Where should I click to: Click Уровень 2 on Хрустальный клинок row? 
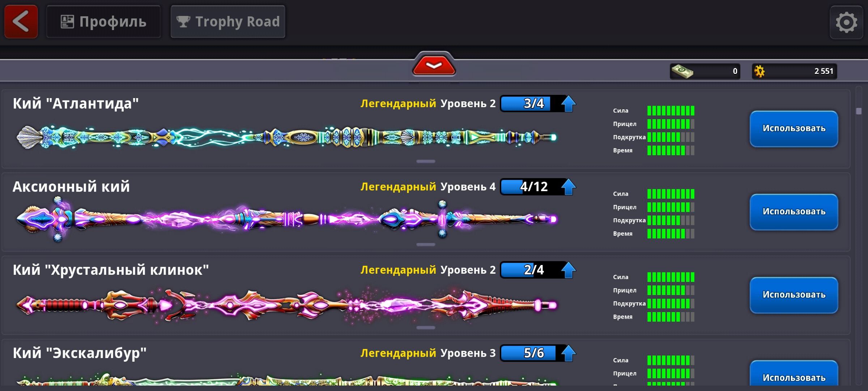(x=468, y=270)
